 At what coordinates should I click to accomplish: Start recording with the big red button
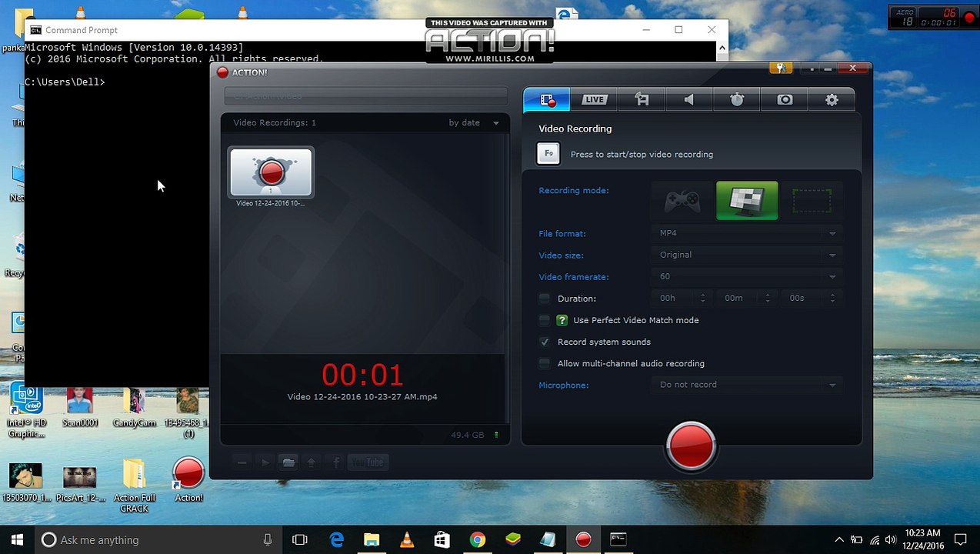691,446
